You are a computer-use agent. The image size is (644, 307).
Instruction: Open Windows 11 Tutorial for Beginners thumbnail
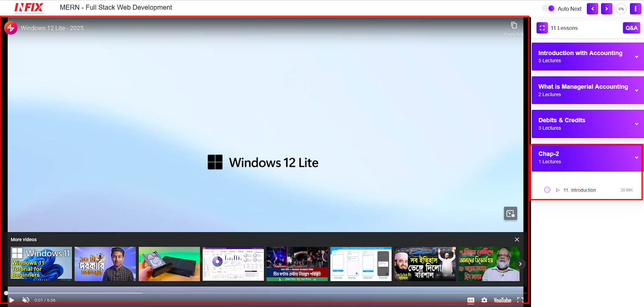tap(41, 264)
